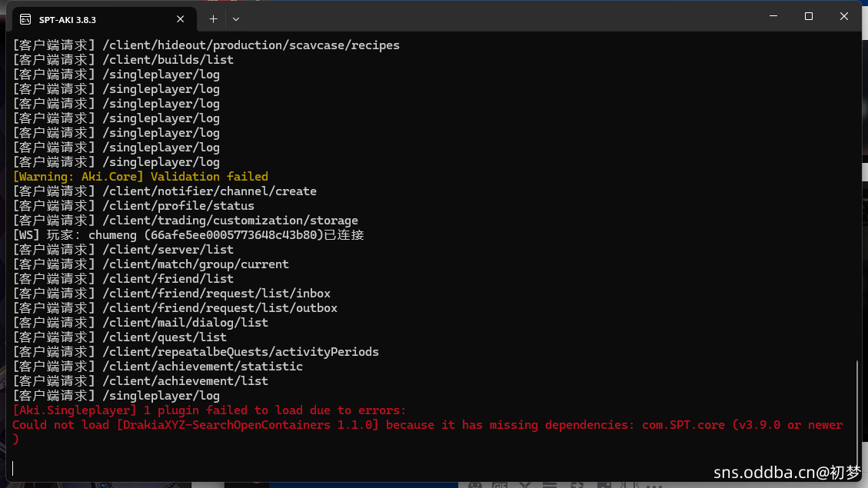
Task: Maximize the terminal window
Action: click(808, 16)
